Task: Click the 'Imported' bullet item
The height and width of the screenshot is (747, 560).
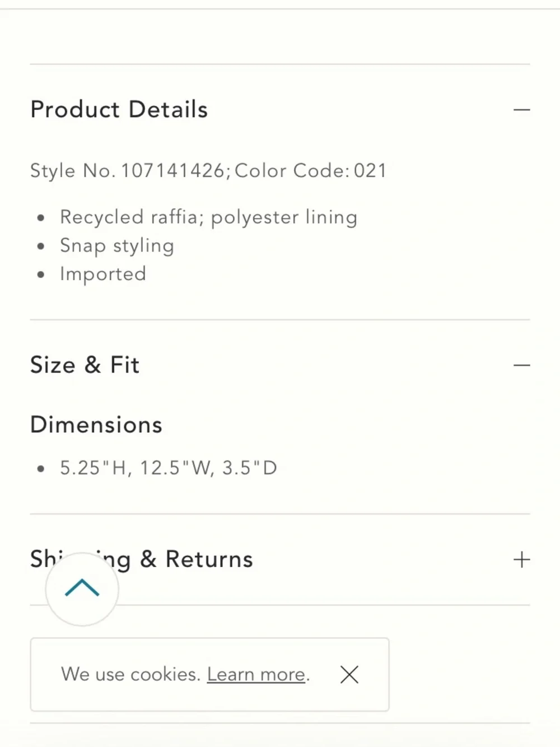Action: [x=103, y=274]
